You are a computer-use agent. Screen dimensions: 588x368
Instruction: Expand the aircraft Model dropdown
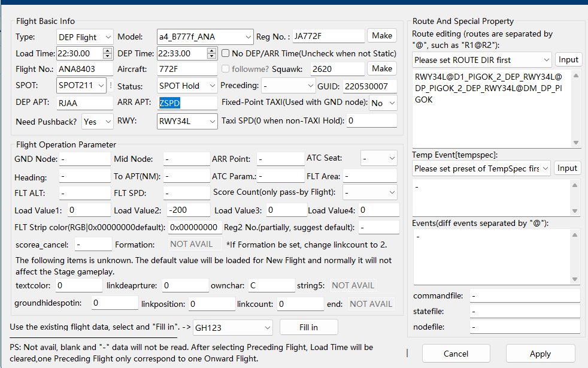(x=205, y=37)
